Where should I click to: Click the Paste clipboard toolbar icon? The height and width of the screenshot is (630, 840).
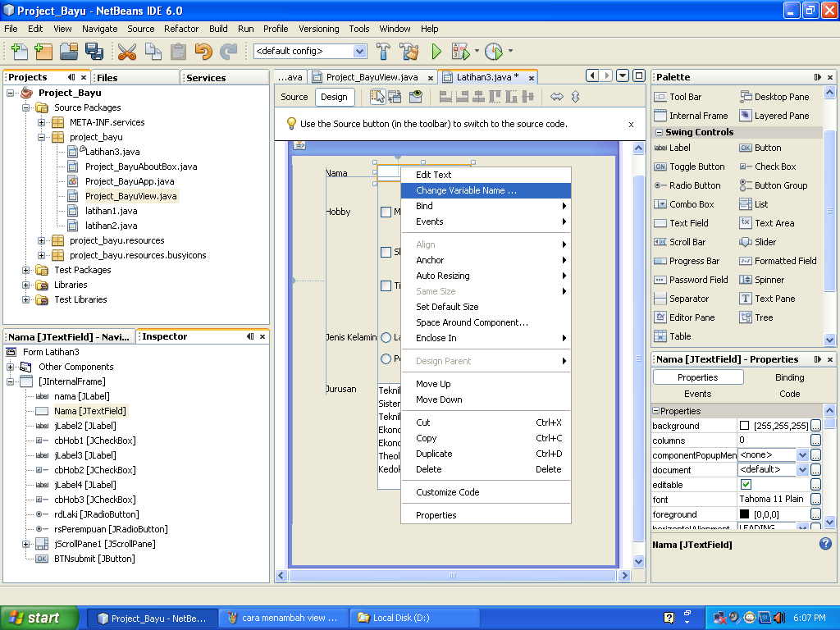point(178,52)
